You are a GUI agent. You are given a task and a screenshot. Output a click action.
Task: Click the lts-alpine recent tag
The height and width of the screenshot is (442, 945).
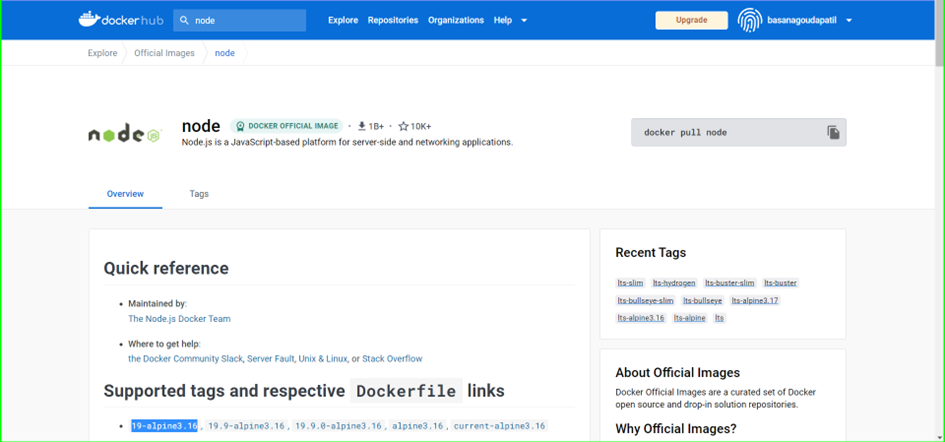coord(689,318)
